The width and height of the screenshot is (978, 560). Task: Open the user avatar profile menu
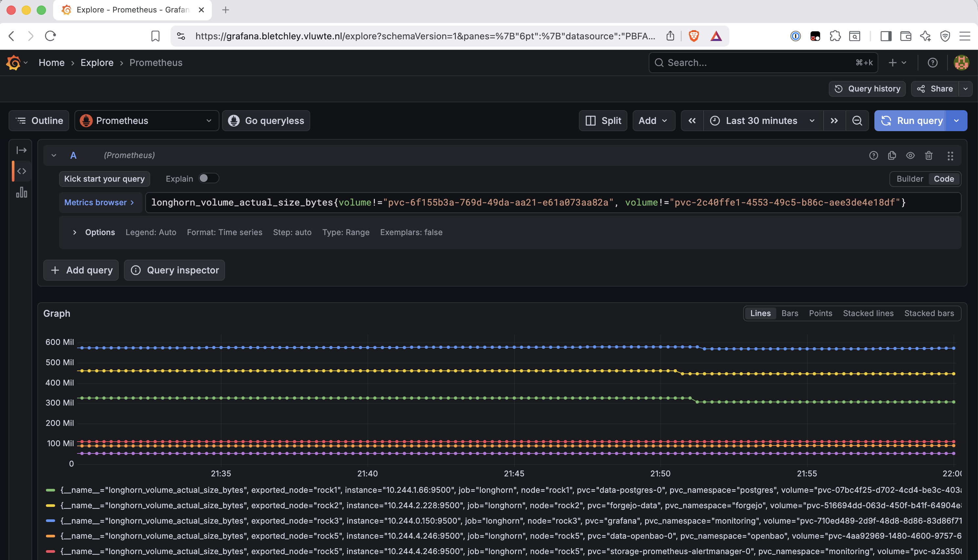[961, 63]
